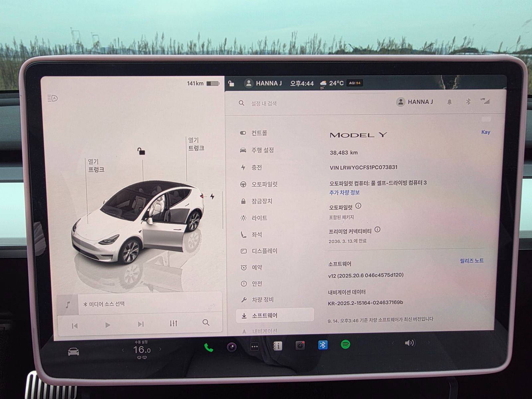Tap the padlock icon in status bar
The height and width of the screenshot is (399, 532).
[x=231, y=83]
